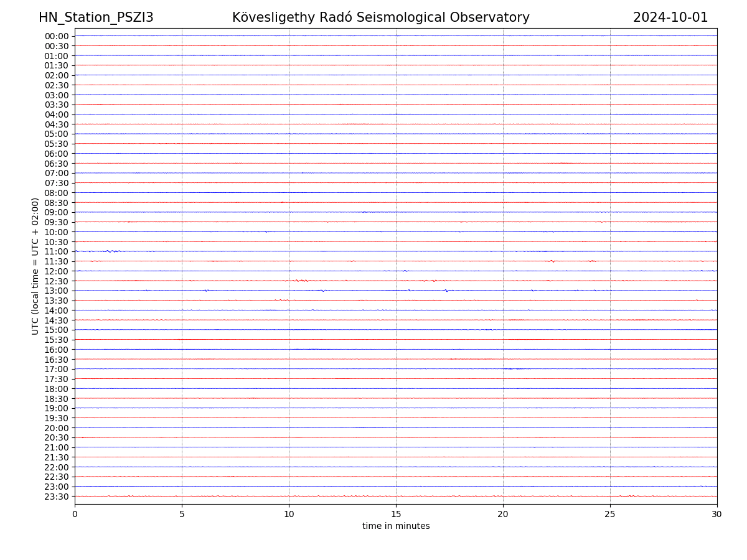The image size is (747, 560).
Task: Click the 12:30 time row label
Action: point(57,281)
